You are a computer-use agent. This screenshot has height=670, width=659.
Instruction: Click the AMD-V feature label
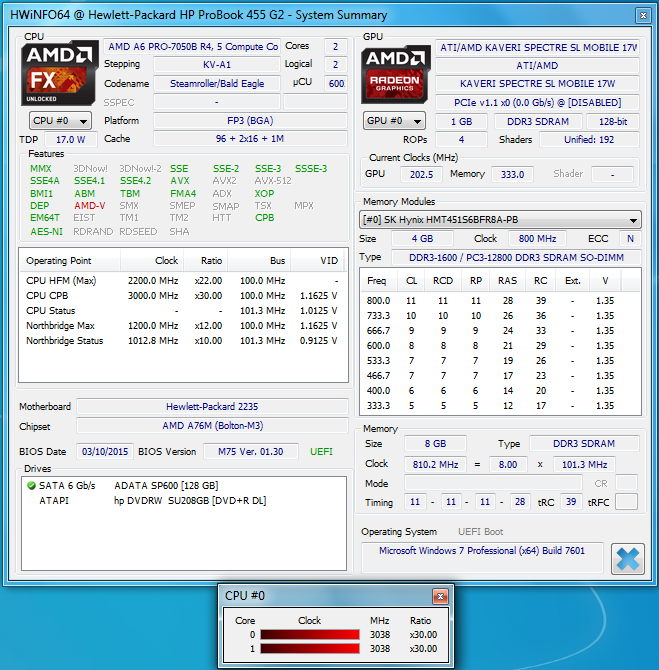click(89, 206)
